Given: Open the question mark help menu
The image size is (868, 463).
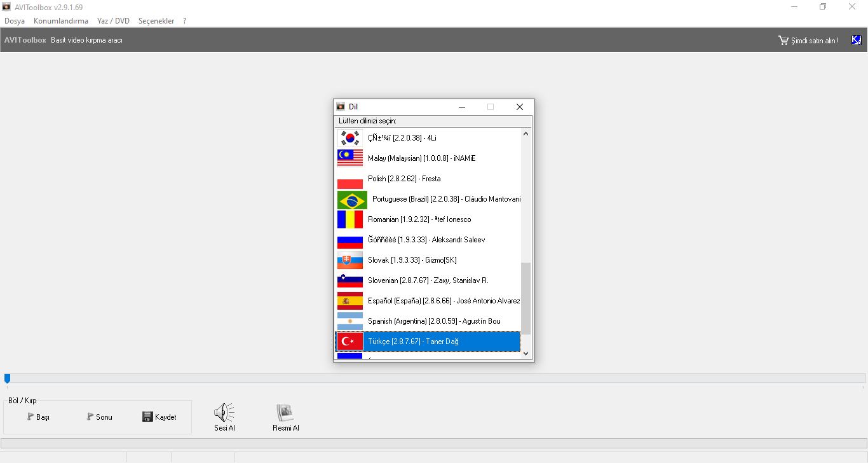Looking at the screenshot, I should [x=184, y=21].
